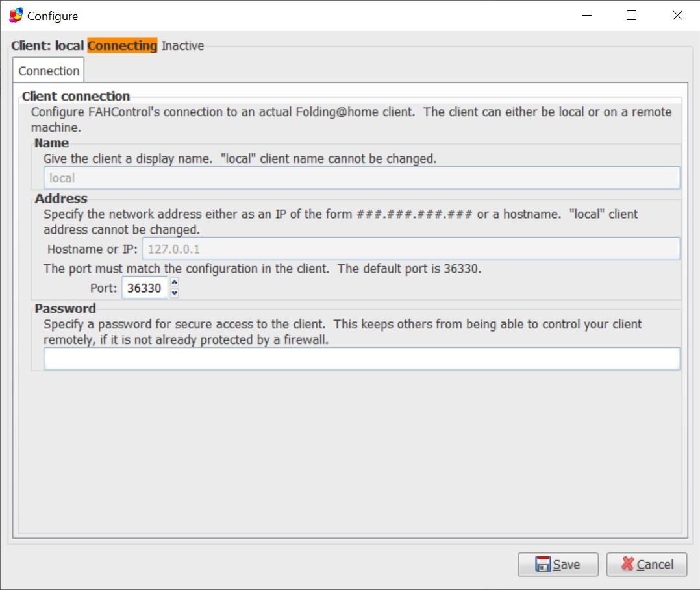
Task: Click the Address section heading
Action: (61, 198)
